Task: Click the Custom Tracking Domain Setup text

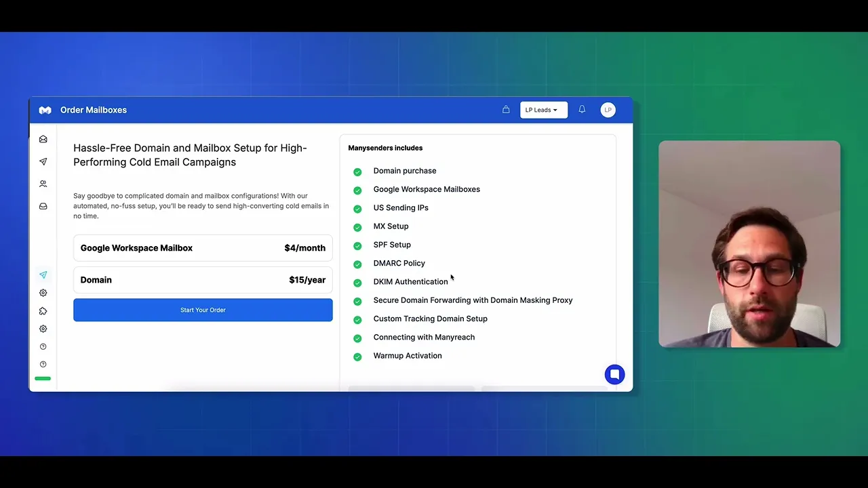Action: [430, 319]
